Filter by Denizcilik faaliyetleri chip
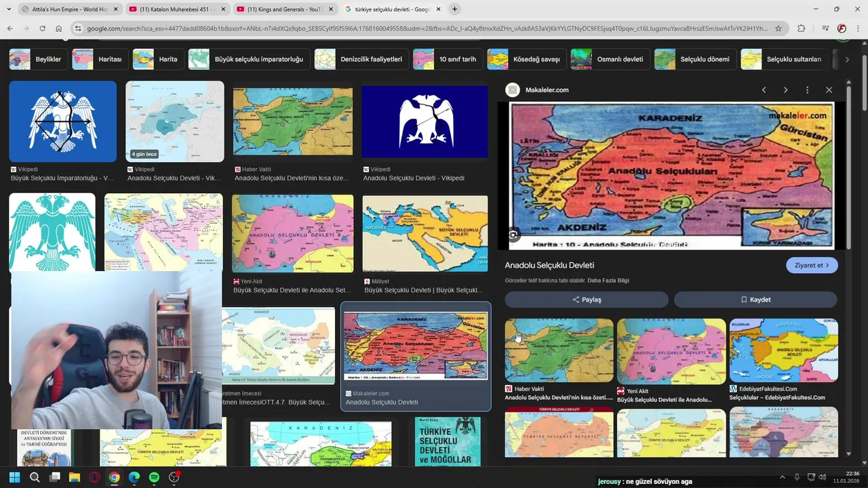This screenshot has width=868, height=488. pyautogui.click(x=361, y=59)
